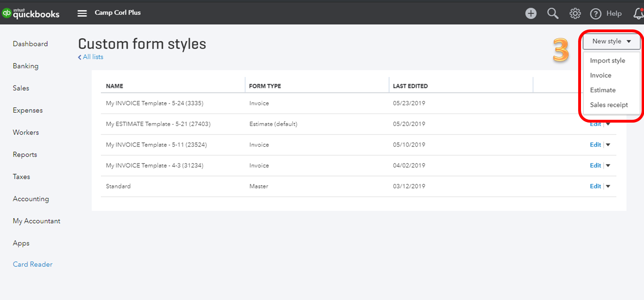Screen dimensions: 644x300
Task: Open dropdown arrow for Standard row
Action: coord(608,186)
